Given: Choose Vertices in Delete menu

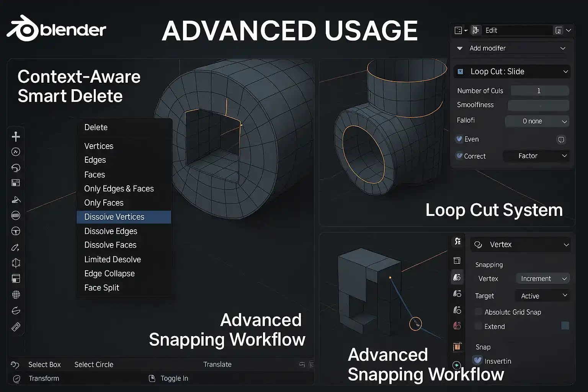Looking at the screenshot, I should click(x=124, y=146).
